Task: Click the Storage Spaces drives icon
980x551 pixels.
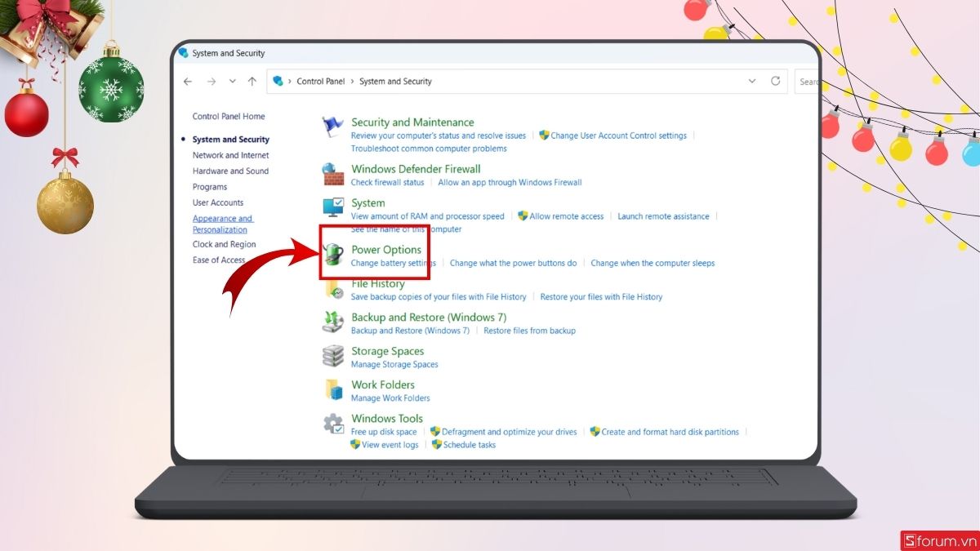Action: [333, 356]
